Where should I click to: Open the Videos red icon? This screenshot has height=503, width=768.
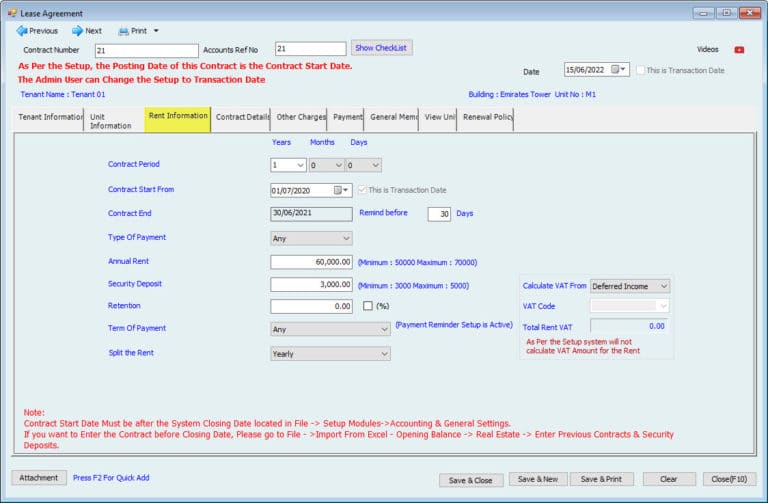click(739, 49)
